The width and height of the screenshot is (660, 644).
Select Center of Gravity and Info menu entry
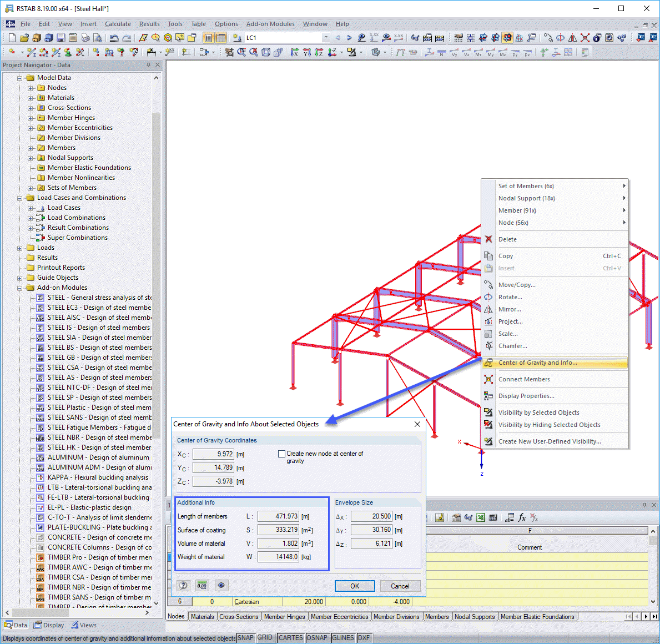555,363
